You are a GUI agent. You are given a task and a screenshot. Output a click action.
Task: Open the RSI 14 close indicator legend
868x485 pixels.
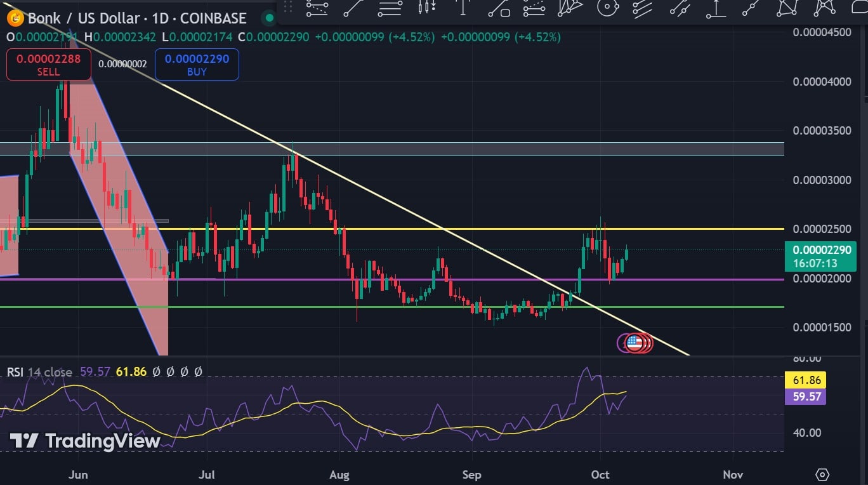tap(39, 372)
